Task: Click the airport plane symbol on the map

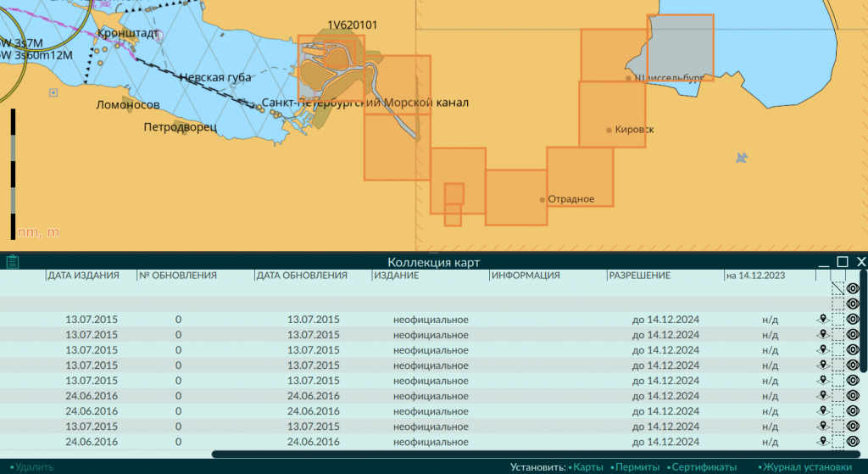Action: [741, 158]
